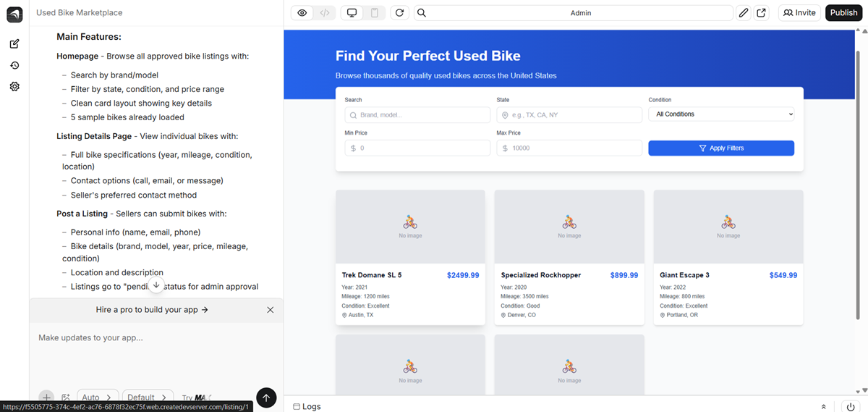
Task: Open settings gear in left sidebar
Action: [14, 86]
